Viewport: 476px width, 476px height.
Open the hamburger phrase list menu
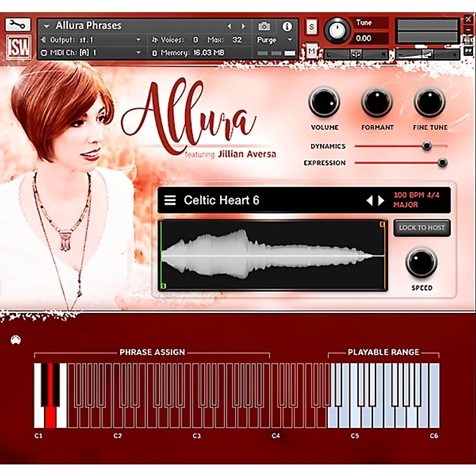[170, 200]
